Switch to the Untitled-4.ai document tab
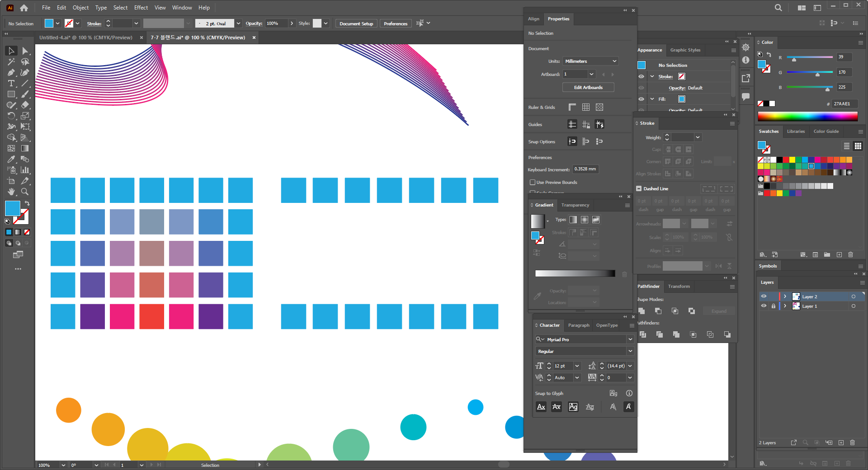Screen dimensions: 868x470 click(x=86, y=38)
